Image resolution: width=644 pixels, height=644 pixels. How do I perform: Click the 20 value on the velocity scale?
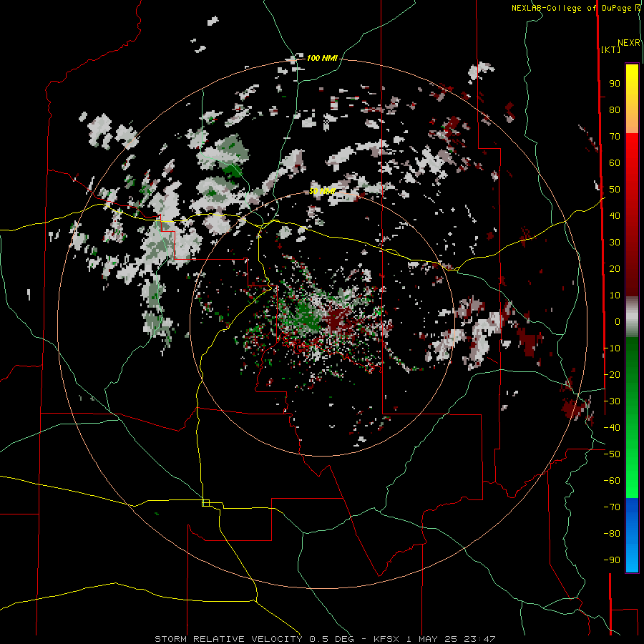pos(615,269)
